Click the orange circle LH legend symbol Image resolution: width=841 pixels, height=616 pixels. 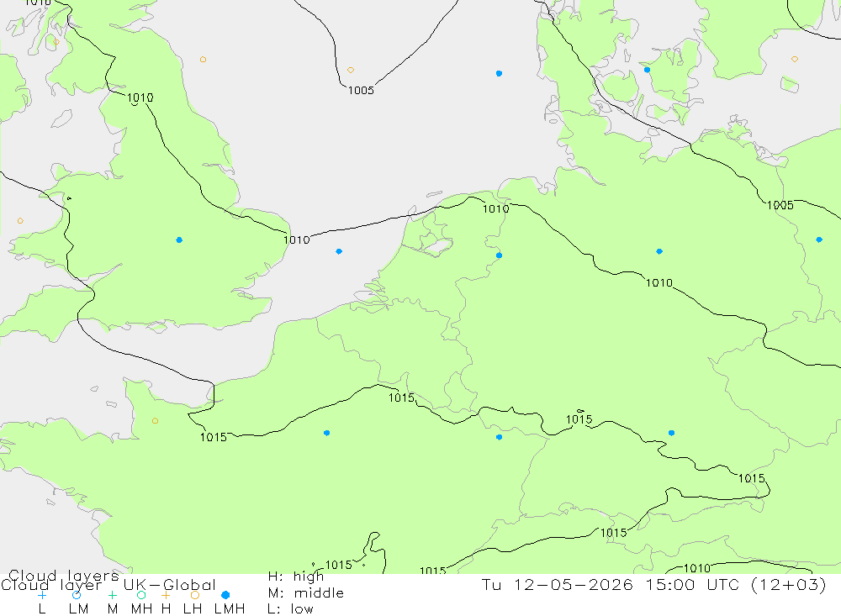(x=195, y=595)
